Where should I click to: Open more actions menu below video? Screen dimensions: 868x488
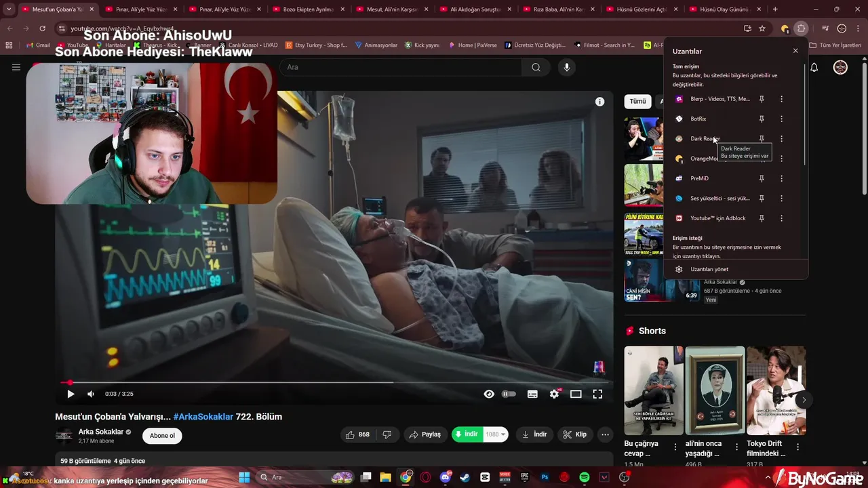(605, 434)
